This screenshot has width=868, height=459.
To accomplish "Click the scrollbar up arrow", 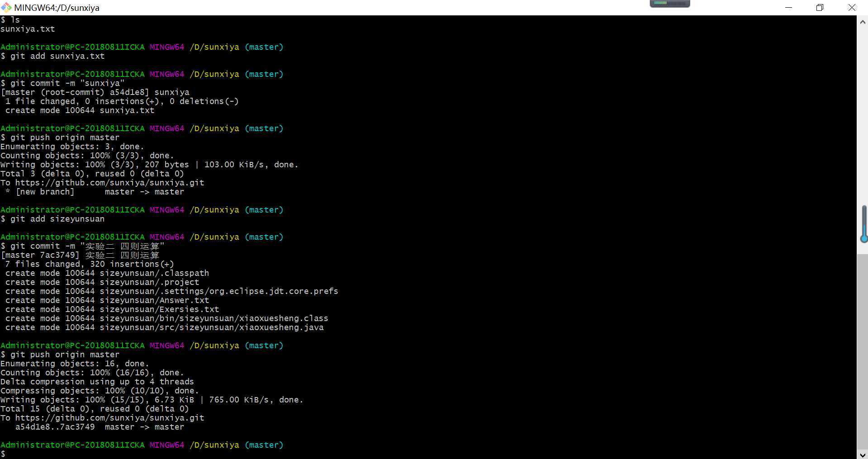I will [x=863, y=21].
